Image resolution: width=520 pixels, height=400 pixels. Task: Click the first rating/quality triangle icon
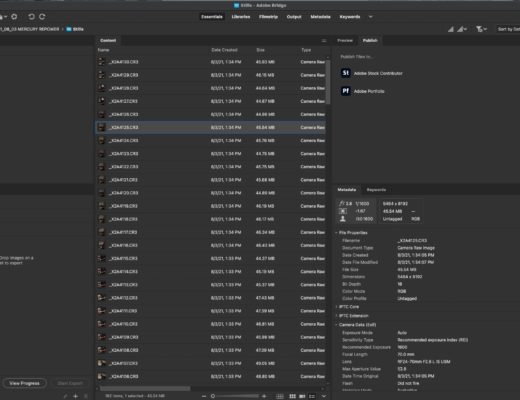click(450, 29)
